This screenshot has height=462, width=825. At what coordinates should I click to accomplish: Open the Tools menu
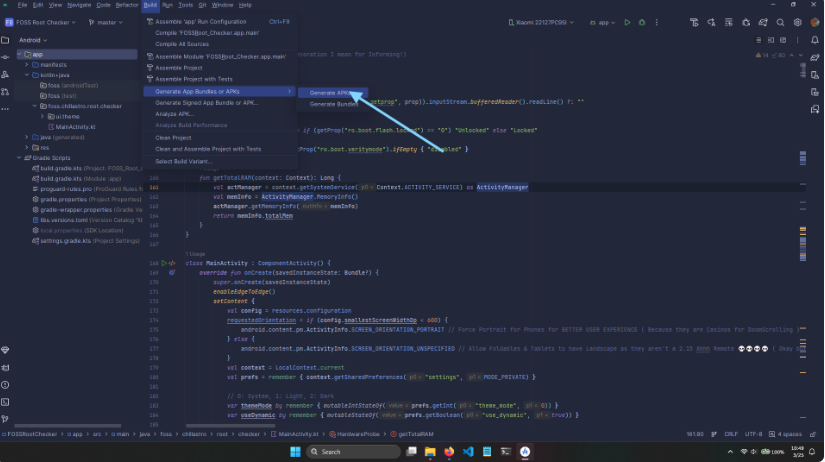[x=185, y=5]
